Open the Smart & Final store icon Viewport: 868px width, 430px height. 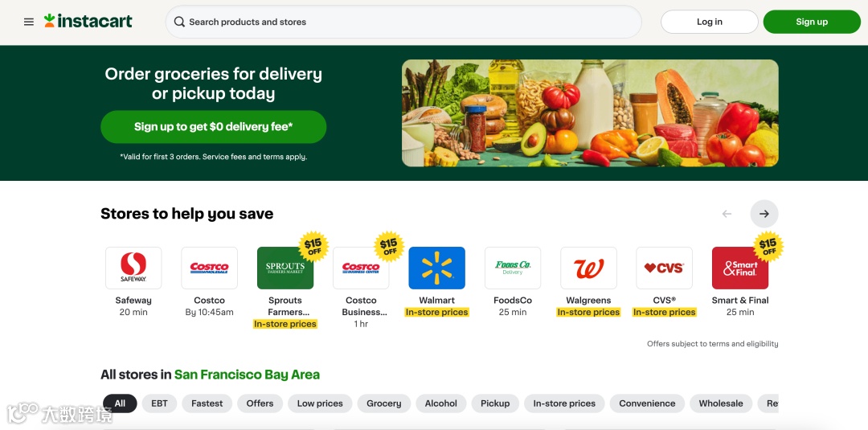(x=740, y=268)
